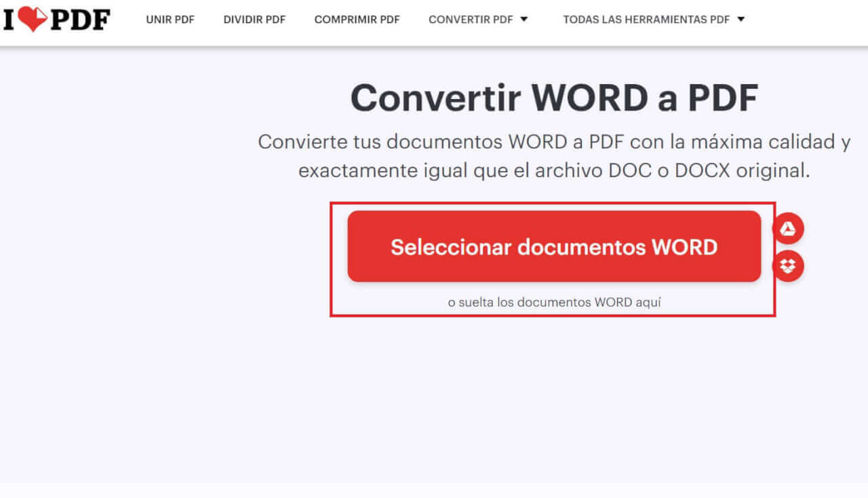Screen dimensions: 868x498
Task: Open UNIR PDF tool
Action: coord(170,20)
